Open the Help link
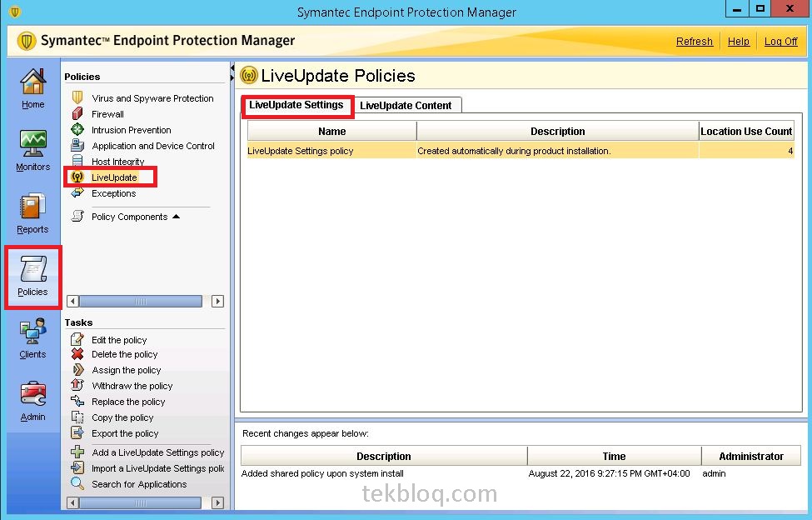 pos(739,42)
